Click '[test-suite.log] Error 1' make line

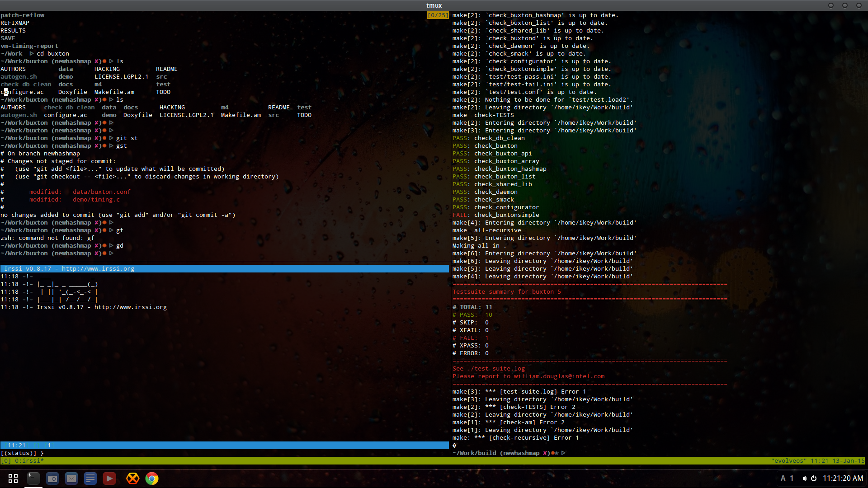(519, 392)
